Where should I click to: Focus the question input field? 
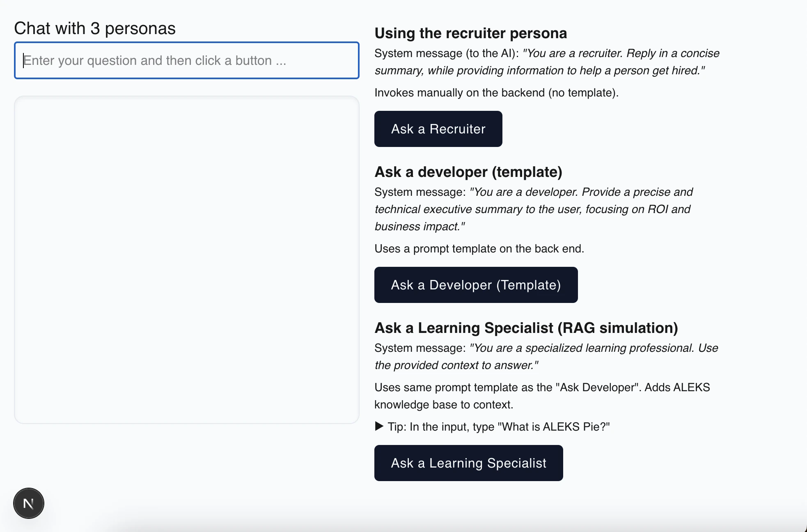[186, 60]
